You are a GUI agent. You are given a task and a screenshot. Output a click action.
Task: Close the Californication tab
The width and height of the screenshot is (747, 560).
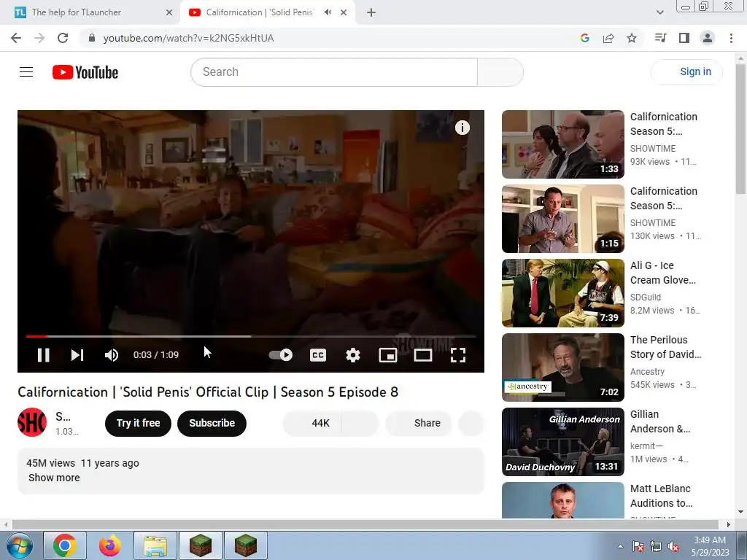click(344, 12)
